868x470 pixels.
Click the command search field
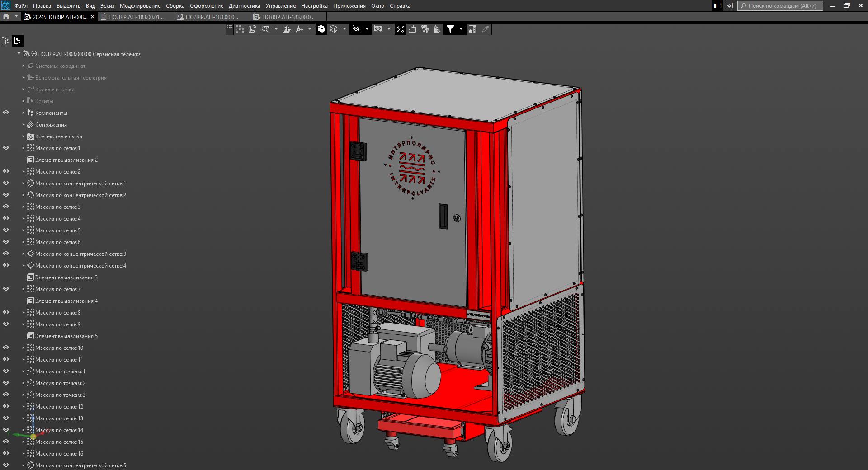[781, 6]
